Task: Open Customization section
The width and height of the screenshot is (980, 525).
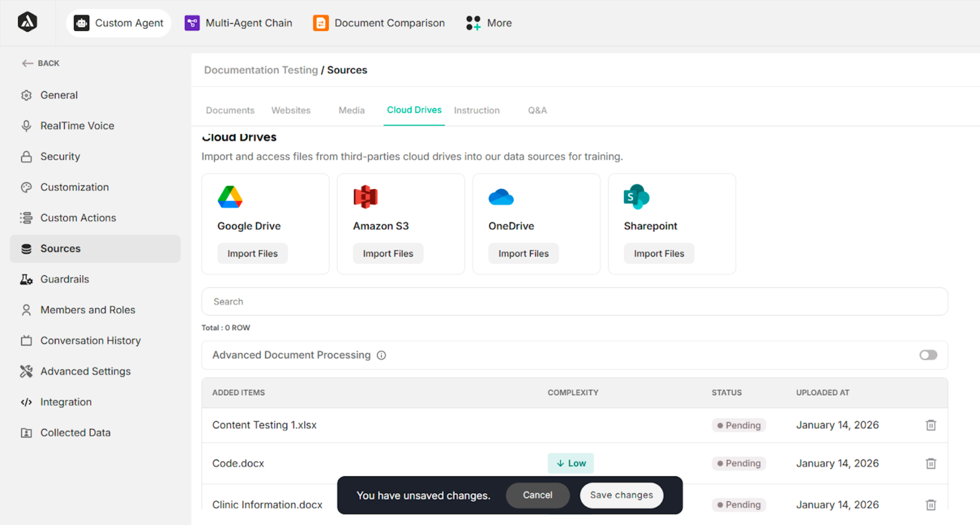Action: pyautogui.click(x=95, y=187)
